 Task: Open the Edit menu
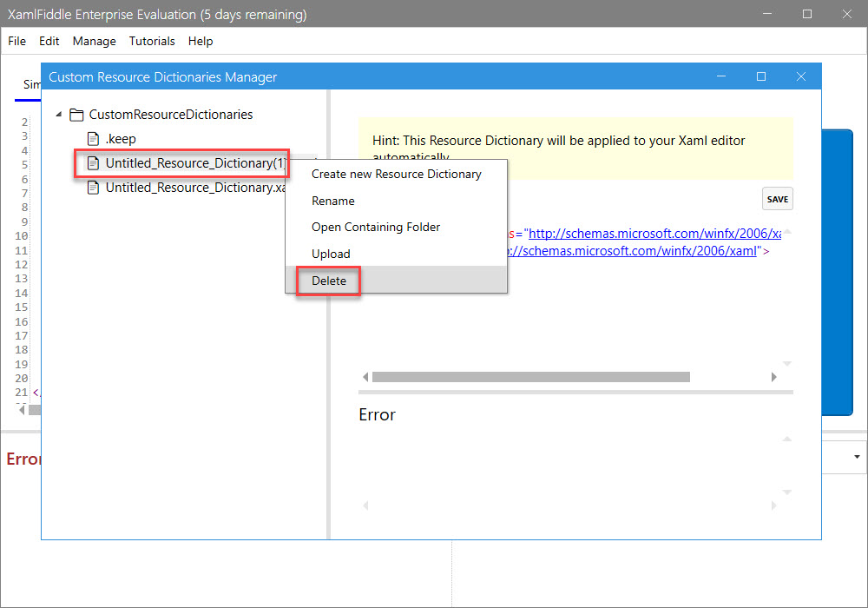(x=49, y=41)
